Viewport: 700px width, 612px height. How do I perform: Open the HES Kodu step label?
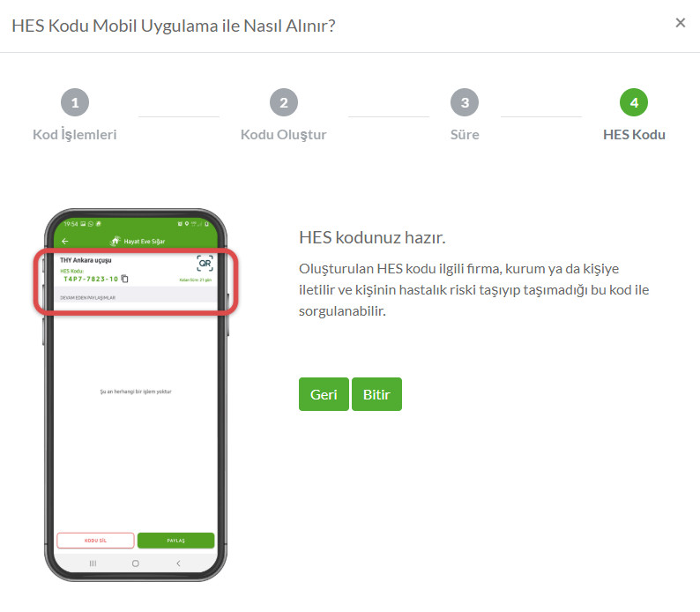(x=634, y=134)
